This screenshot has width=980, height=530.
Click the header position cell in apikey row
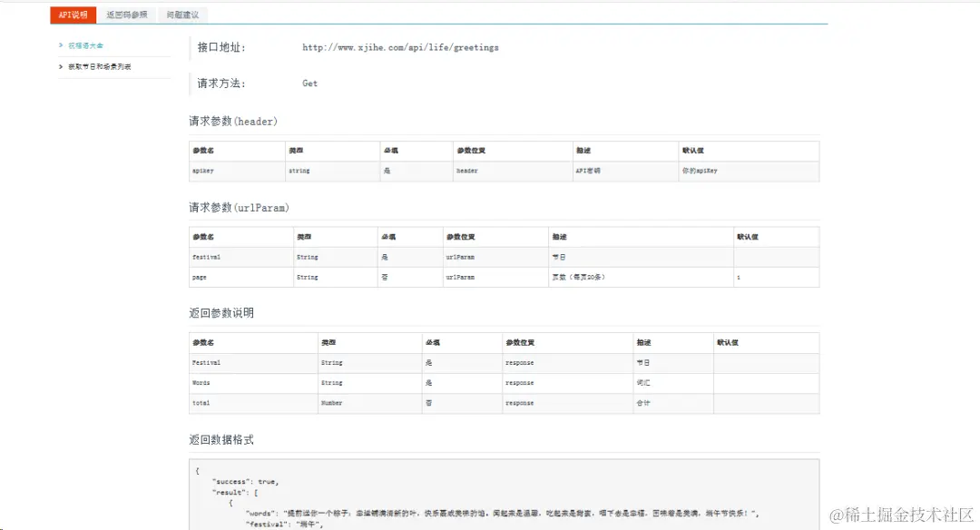point(513,172)
